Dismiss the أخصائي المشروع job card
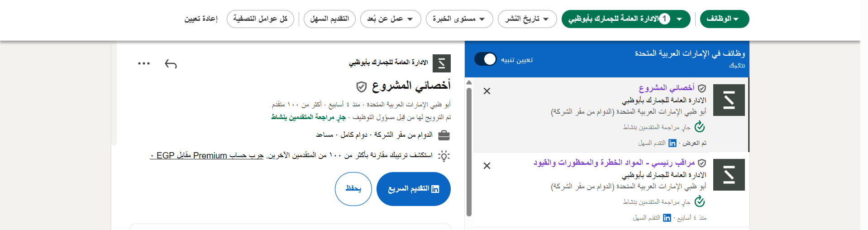Screen dimensions: 868x230 pos(487,91)
